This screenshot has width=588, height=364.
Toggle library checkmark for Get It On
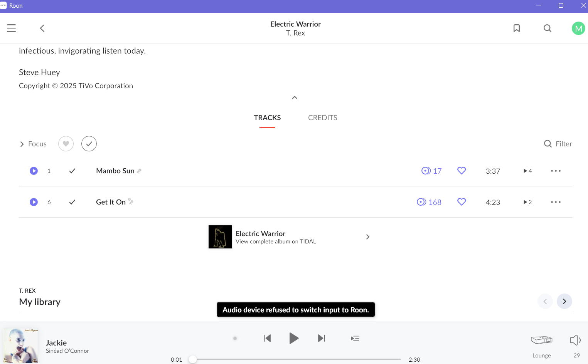coord(72,202)
